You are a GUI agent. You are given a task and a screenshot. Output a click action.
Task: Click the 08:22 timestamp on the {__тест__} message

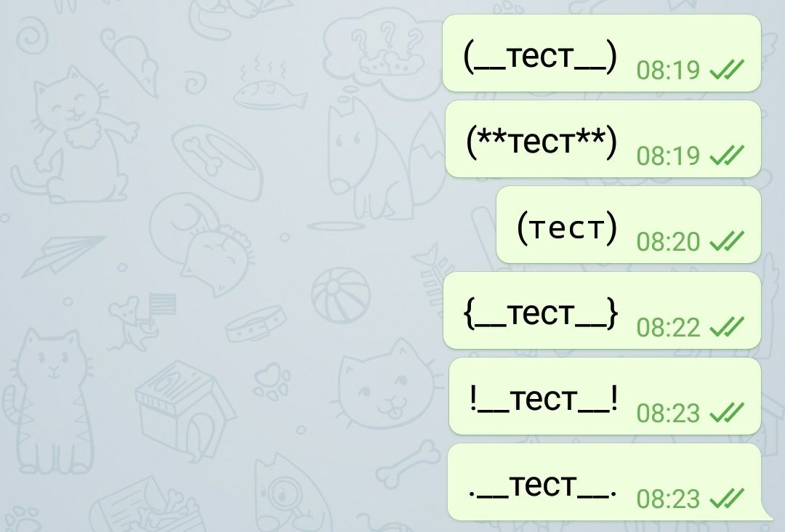pyautogui.click(x=668, y=327)
